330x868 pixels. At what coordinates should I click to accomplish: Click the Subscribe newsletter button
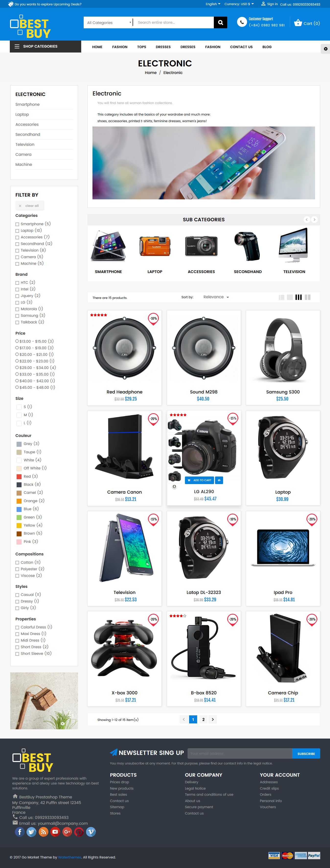pyautogui.click(x=306, y=754)
